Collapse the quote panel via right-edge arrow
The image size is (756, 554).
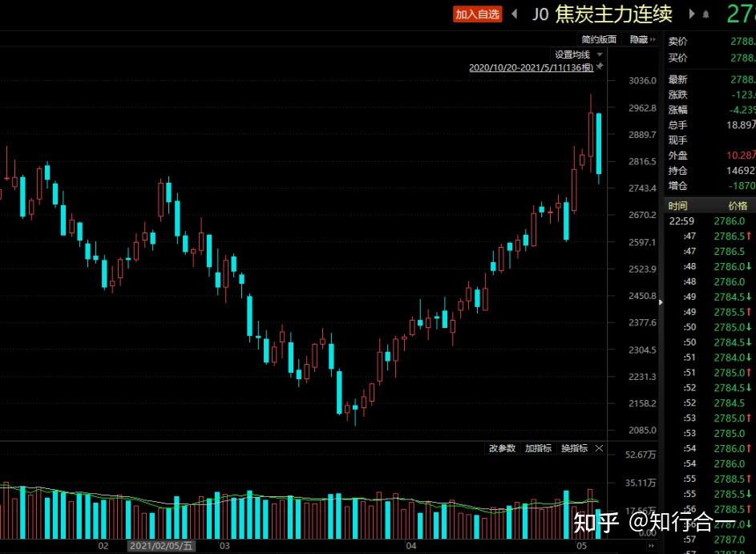click(x=661, y=303)
